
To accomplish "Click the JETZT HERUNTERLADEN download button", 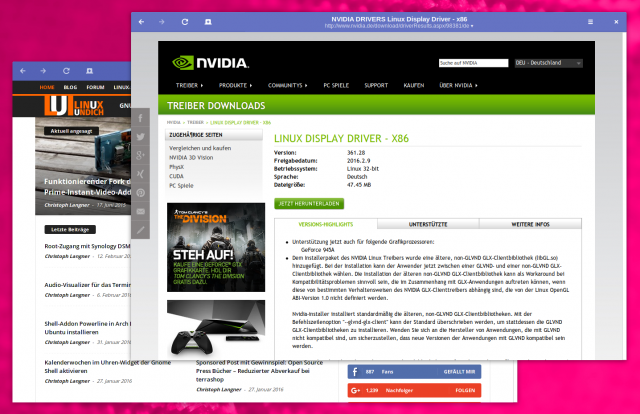I will 309,203.
